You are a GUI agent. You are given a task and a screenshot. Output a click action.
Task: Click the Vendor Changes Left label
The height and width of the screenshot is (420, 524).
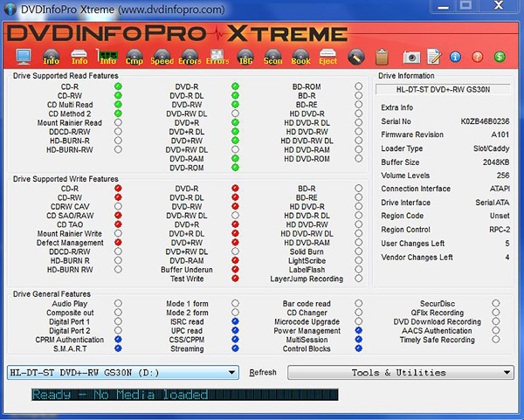click(x=417, y=258)
